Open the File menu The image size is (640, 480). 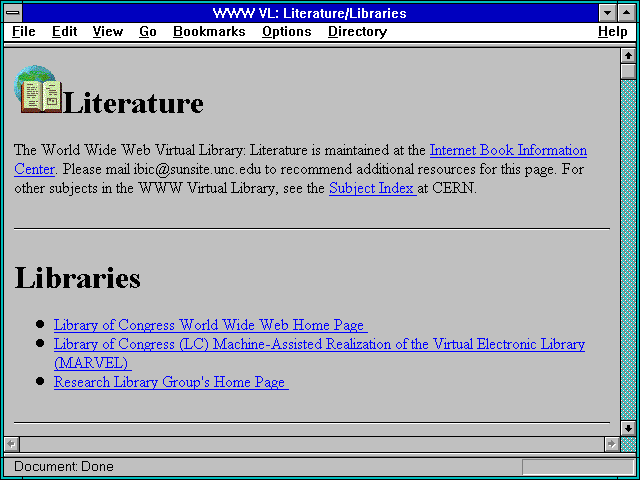coord(24,31)
